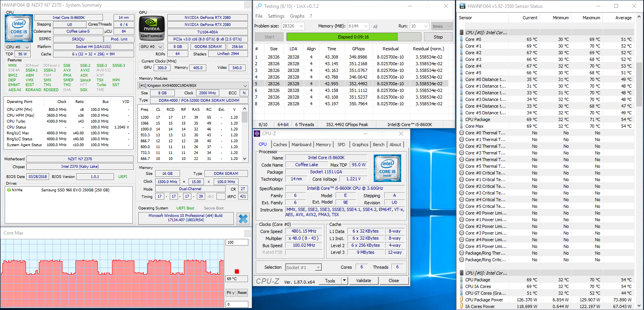The width and height of the screenshot is (644, 310).
Task: Click the GFlops column header in LinX
Action: [x=358, y=49]
